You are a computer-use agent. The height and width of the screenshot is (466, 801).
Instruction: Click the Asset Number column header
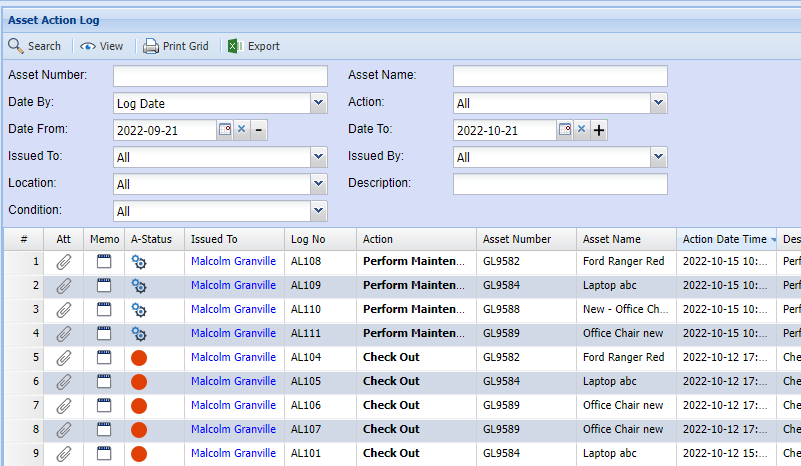517,239
